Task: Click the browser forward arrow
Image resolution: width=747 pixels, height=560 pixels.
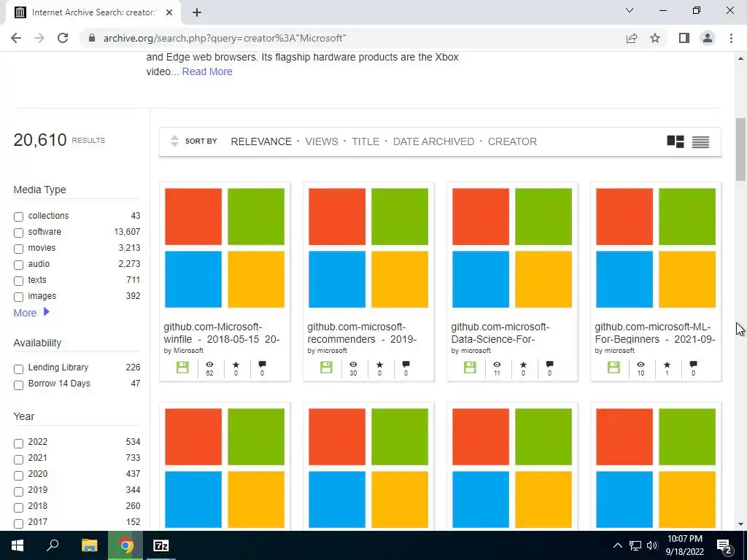Action: click(39, 38)
